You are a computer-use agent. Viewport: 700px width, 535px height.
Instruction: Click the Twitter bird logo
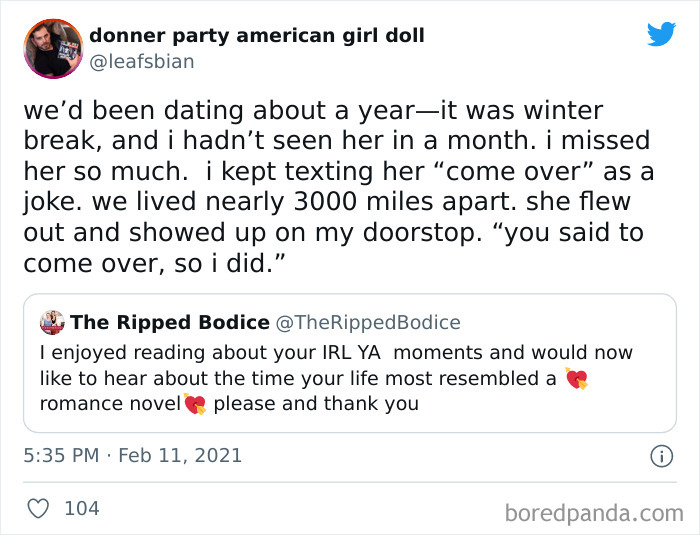661,34
